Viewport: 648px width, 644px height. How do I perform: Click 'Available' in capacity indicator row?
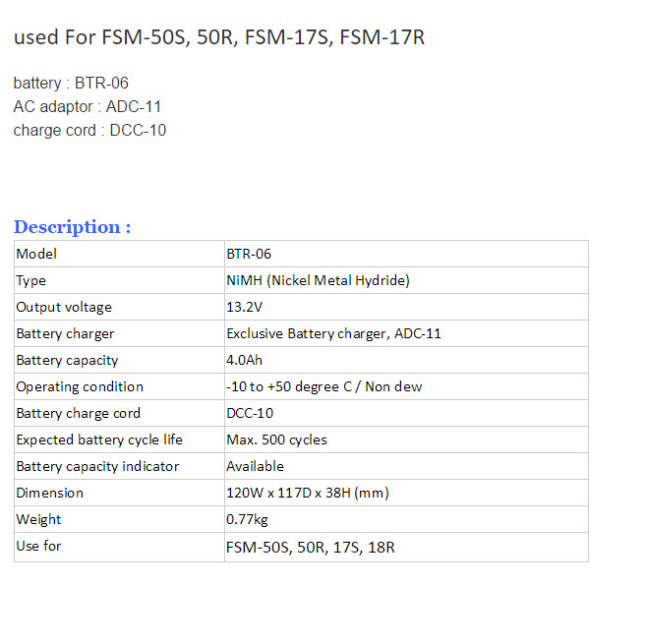[x=255, y=466]
